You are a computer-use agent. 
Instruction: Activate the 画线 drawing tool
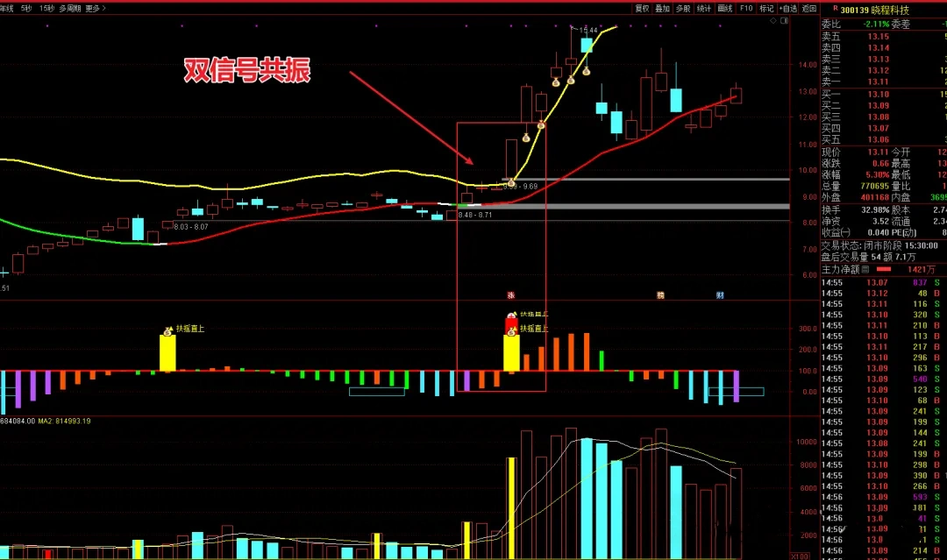coord(725,9)
